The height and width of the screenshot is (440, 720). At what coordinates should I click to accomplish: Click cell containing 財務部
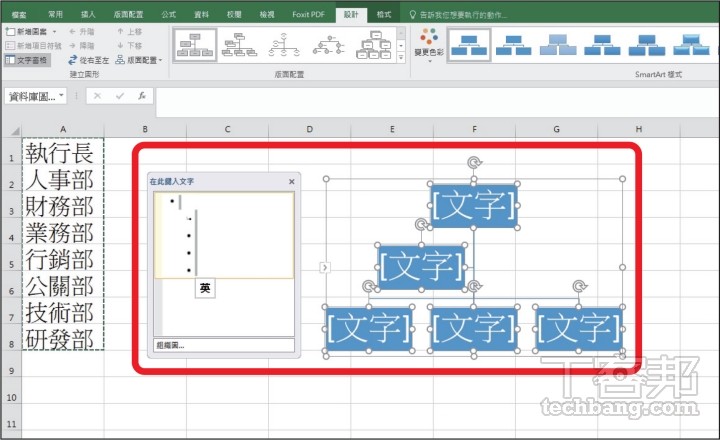coord(63,206)
